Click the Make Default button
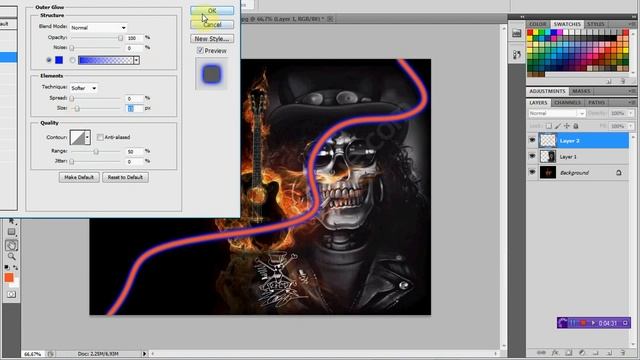640x360 pixels. (x=79, y=177)
